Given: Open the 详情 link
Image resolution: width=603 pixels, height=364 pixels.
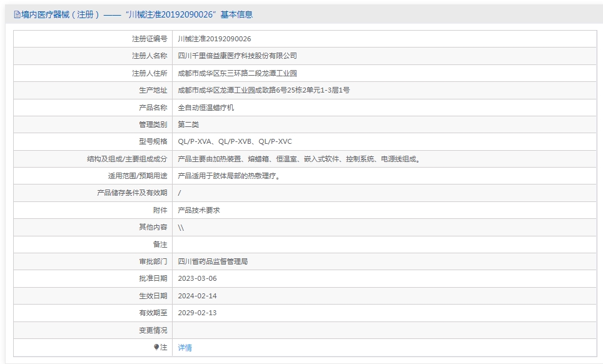Looking at the screenshot, I should click(185, 348).
